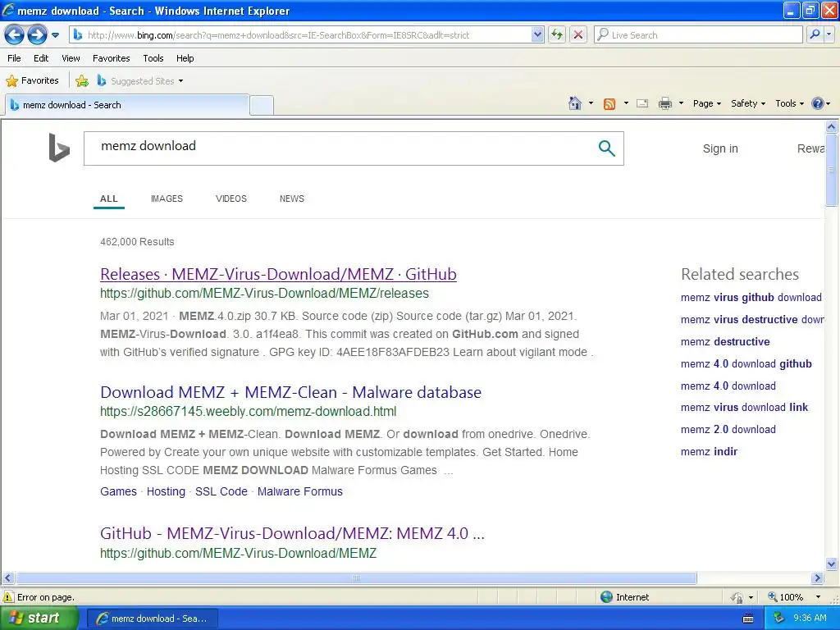
Task: Open Download MEMZ + MEMZ-Clean result
Action: pos(290,392)
